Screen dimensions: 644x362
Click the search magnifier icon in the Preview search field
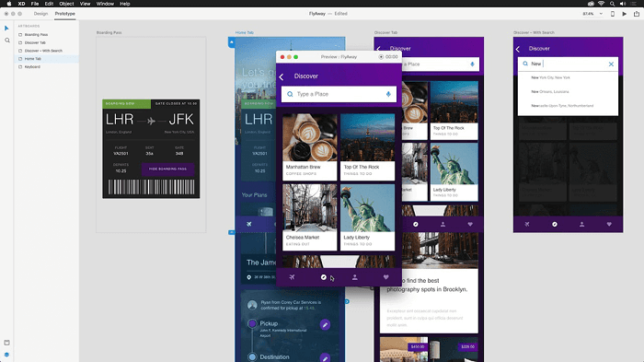tap(290, 94)
